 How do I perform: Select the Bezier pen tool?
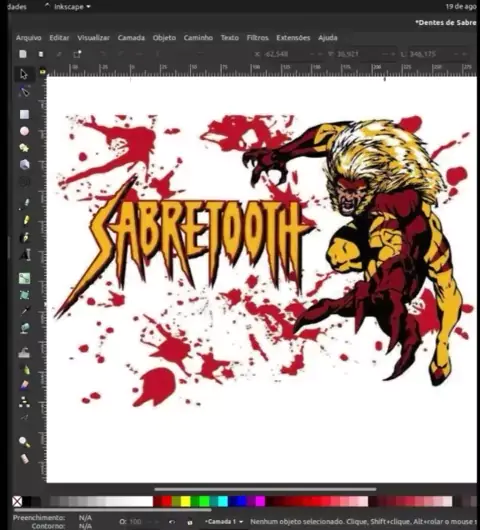tap(25, 203)
